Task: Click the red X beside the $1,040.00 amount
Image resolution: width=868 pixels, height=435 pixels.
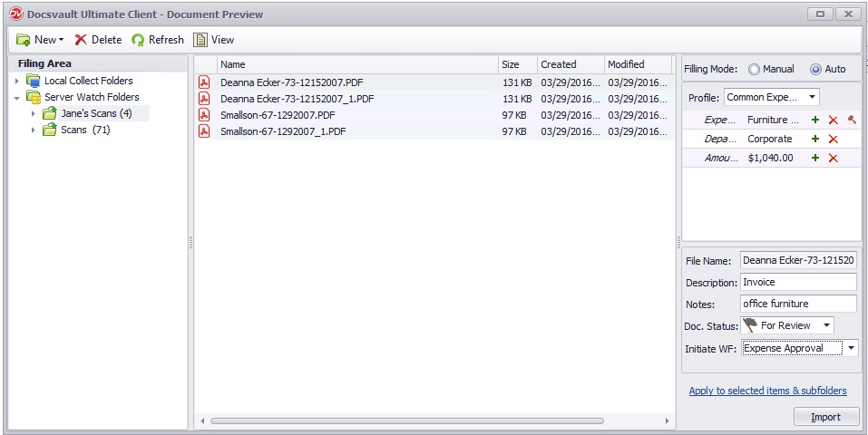Action: [x=833, y=158]
